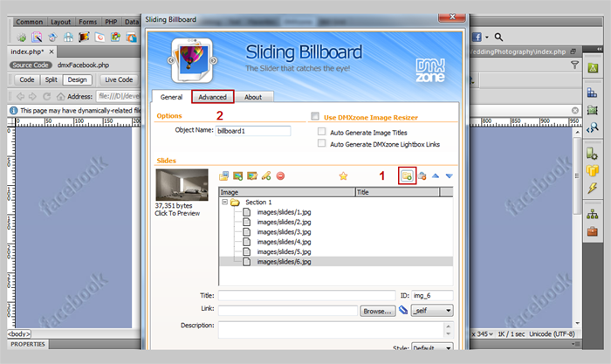Click the home icon in Dreamweaver address bar

click(x=60, y=96)
